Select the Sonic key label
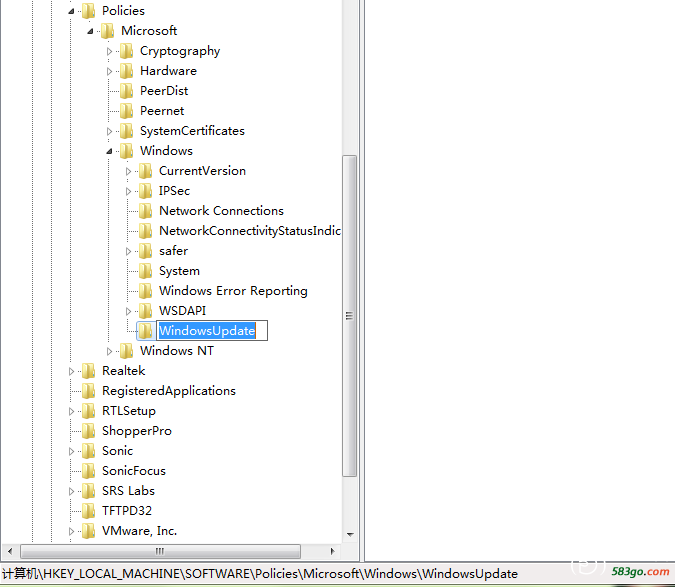The width and height of the screenshot is (675, 587). (x=118, y=451)
